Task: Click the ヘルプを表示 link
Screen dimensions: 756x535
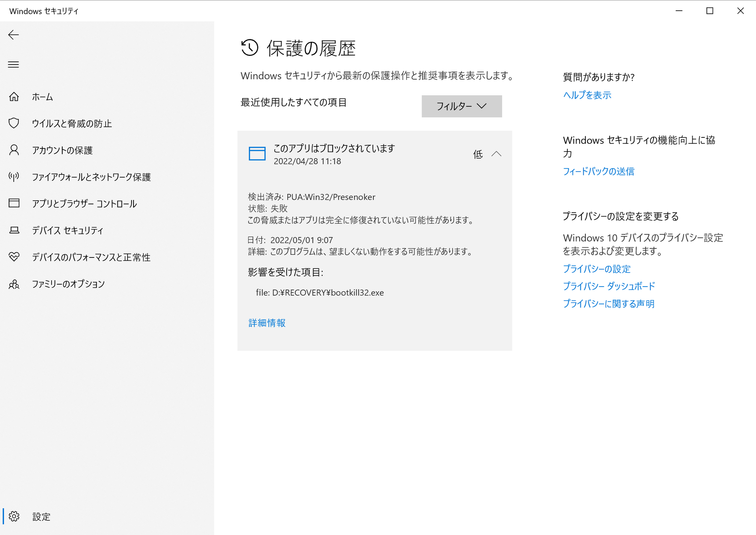Action: [587, 95]
